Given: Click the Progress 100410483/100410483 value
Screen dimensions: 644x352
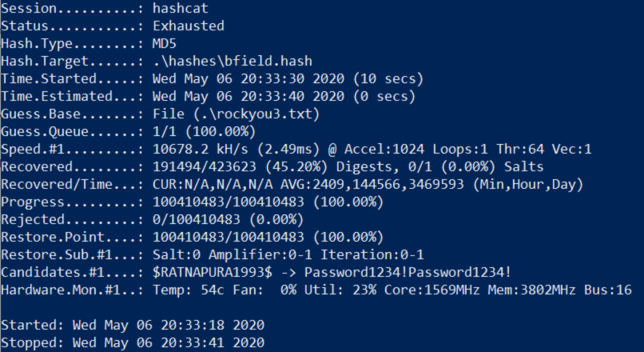Looking at the screenshot, I should (229, 202).
